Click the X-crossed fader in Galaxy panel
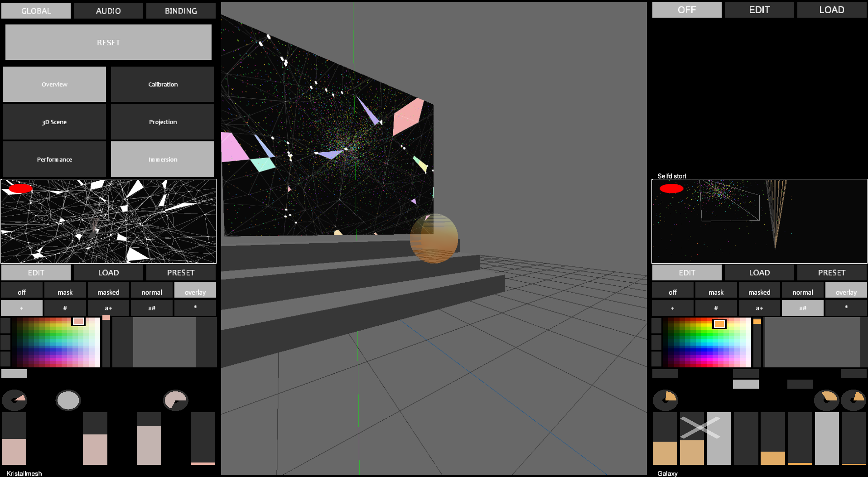This screenshot has height=477, width=868. click(x=692, y=438)
